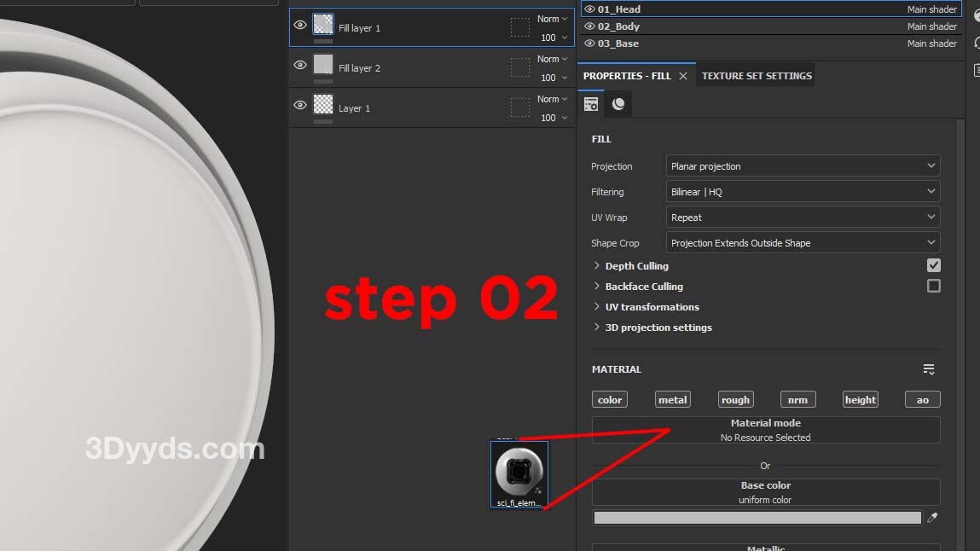Image resolution: width=980 pixels, height=551 pixels.
Task: Pick base color with eyedropper icon
Action: pos(932,518)
